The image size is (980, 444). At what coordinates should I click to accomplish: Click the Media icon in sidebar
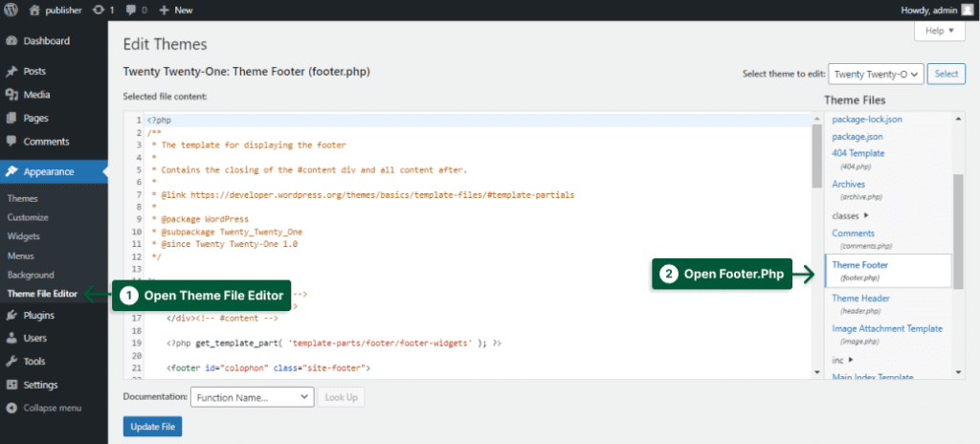point(11,95)
